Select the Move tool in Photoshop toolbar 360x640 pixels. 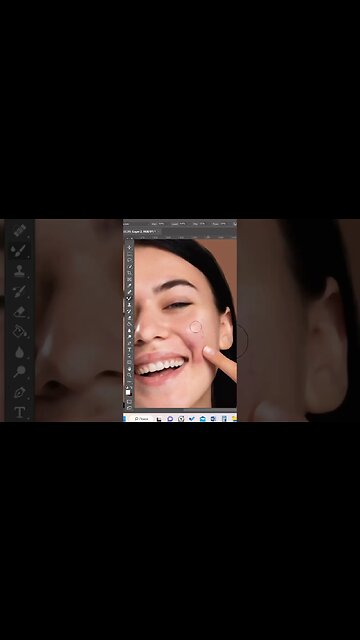[129, 247]
